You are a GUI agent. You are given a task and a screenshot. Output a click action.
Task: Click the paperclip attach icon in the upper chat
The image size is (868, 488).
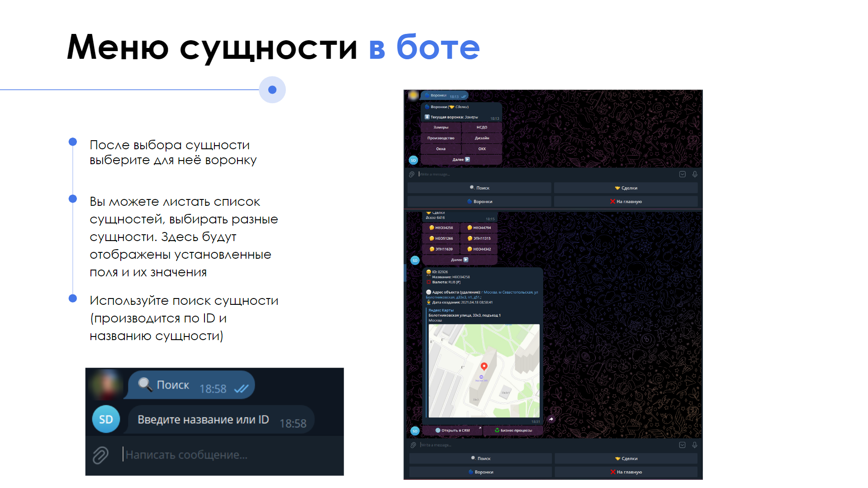(x=412, y=174)
